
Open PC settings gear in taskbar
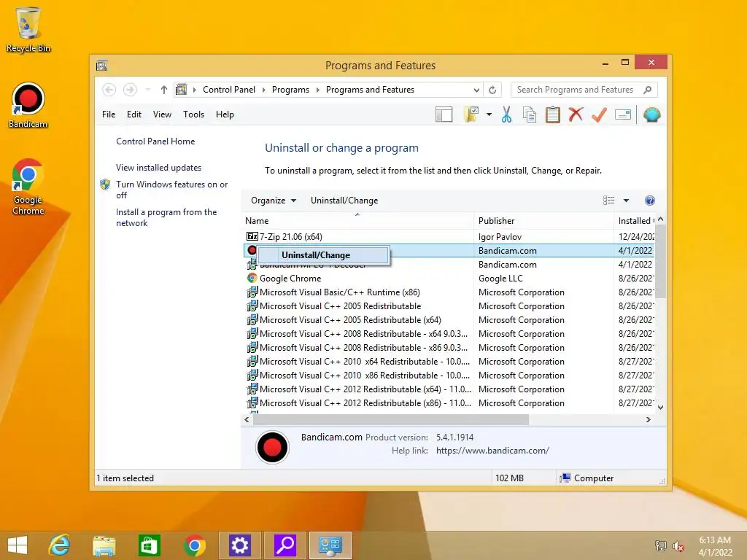pyautogui.click(x=239, y=545)
